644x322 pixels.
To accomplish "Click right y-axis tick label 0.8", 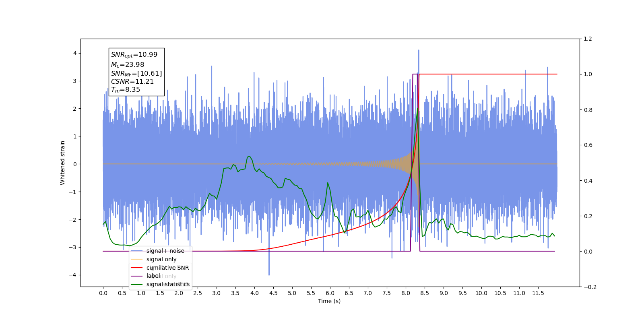I will 588,109.
